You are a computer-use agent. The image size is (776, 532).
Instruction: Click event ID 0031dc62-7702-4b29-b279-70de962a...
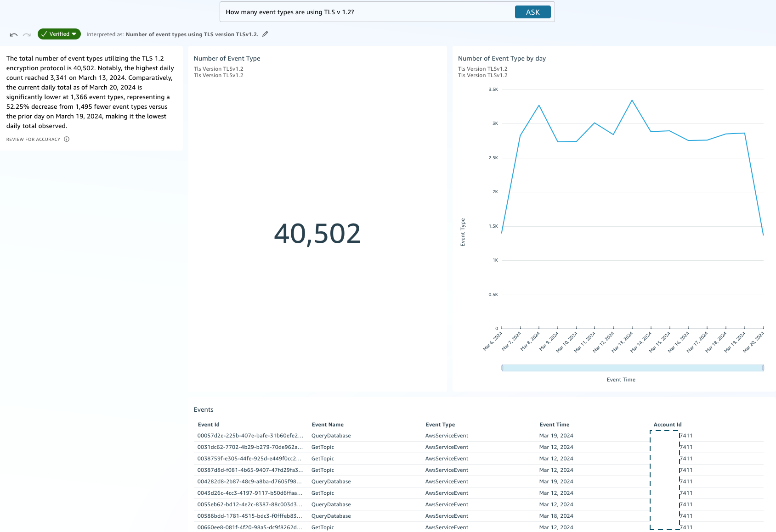click(x=250, y=447)
